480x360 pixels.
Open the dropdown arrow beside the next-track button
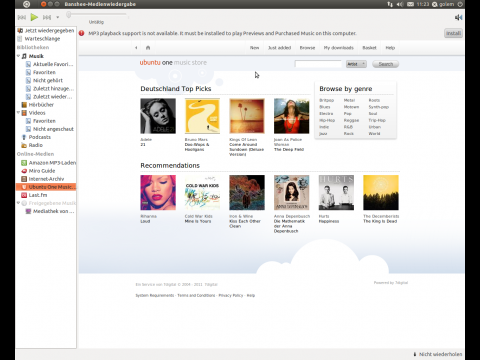coord(57,17)
